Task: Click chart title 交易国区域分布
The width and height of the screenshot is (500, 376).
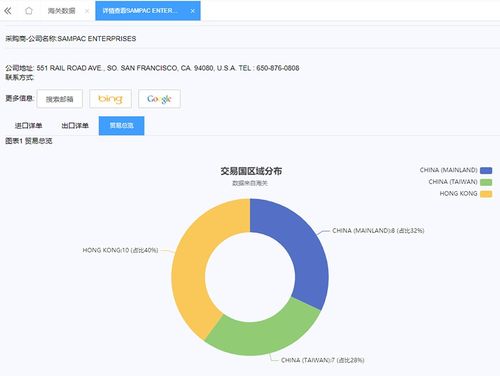Action: [x=251, y=171]
